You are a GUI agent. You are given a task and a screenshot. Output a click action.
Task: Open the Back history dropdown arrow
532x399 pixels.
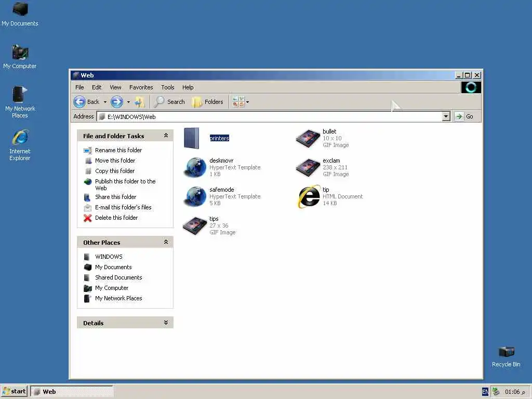coord(105,102)
